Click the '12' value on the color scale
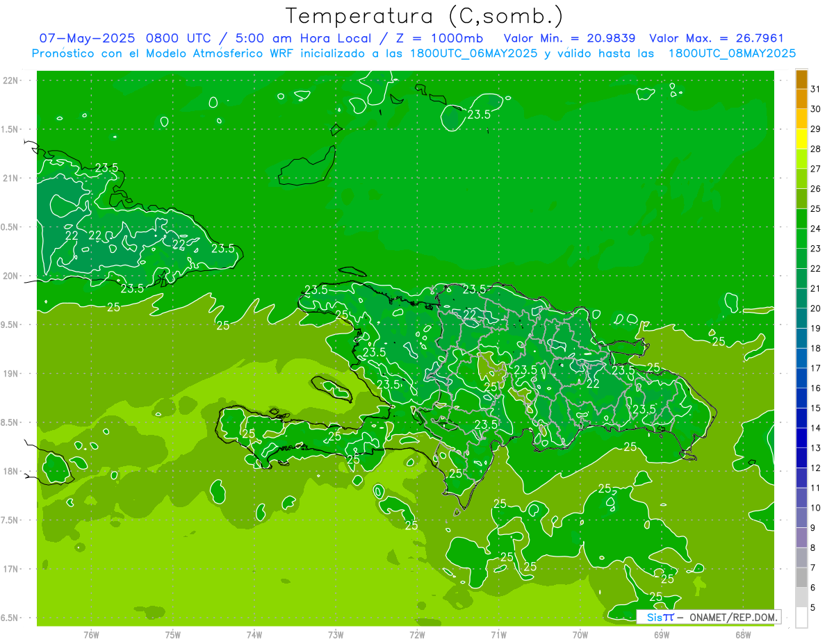834x644 pixels. tap(816, 468)
